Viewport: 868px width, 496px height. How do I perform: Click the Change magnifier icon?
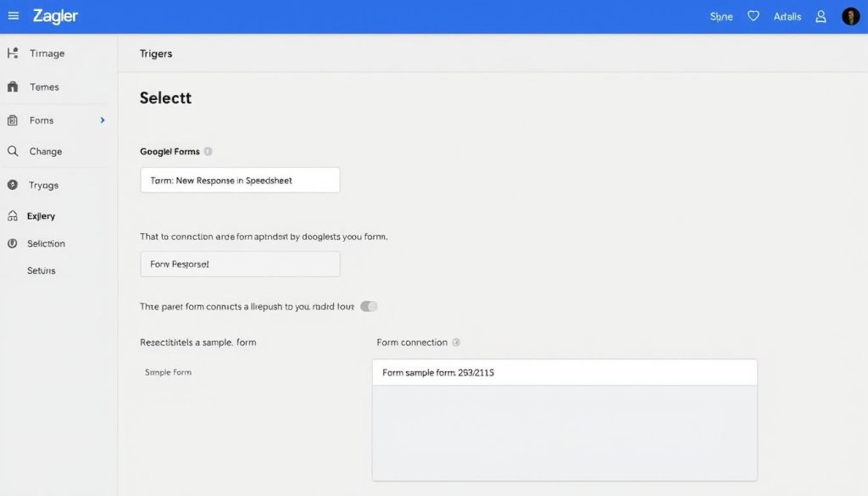coord(13,151)
